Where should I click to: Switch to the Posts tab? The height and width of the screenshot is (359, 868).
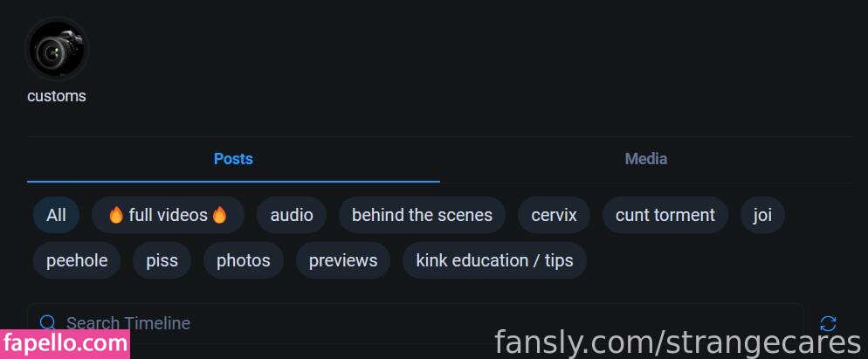[x=233, y=159]
